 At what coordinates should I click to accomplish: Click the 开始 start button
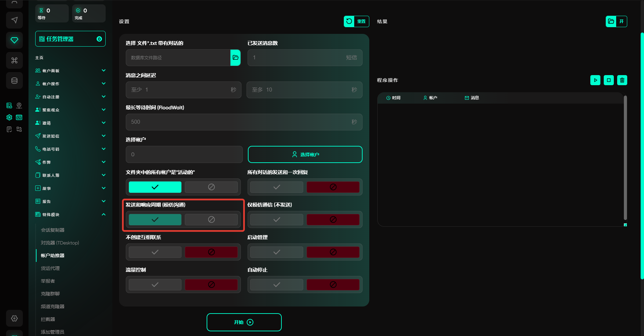pos(244,322)
